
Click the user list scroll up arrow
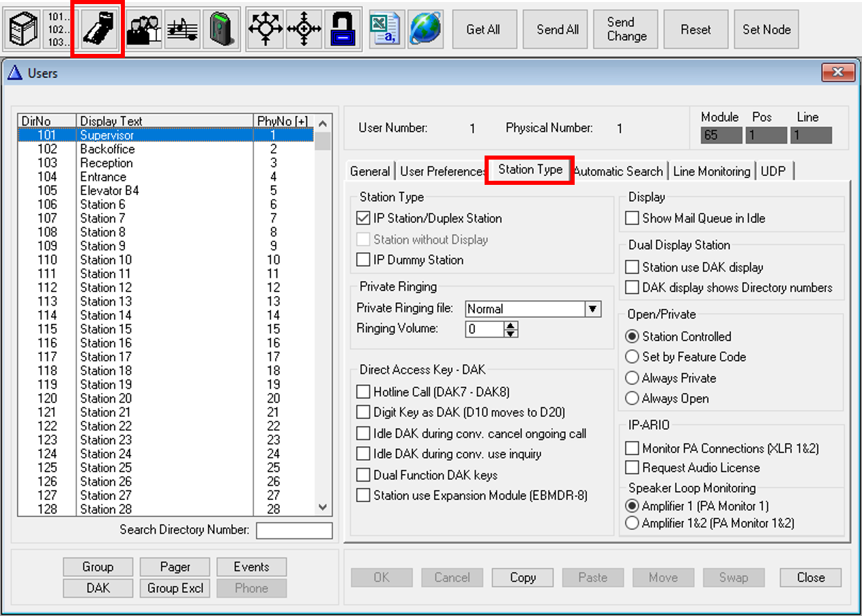click(x=324, y=123)
